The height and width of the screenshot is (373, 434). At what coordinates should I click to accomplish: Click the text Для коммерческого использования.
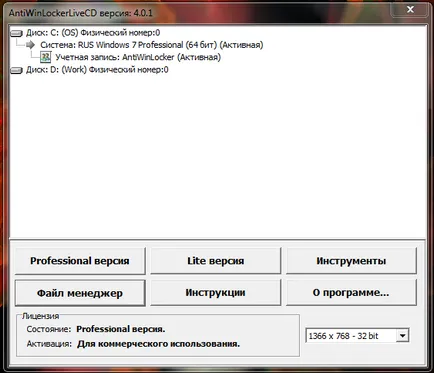pos(159,344)
